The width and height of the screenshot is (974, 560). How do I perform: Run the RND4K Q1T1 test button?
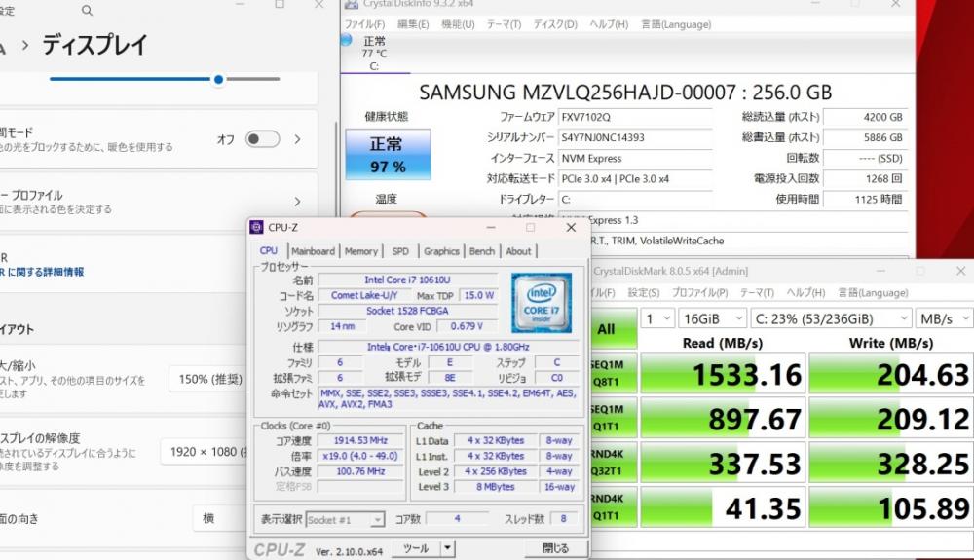point(613,507)
